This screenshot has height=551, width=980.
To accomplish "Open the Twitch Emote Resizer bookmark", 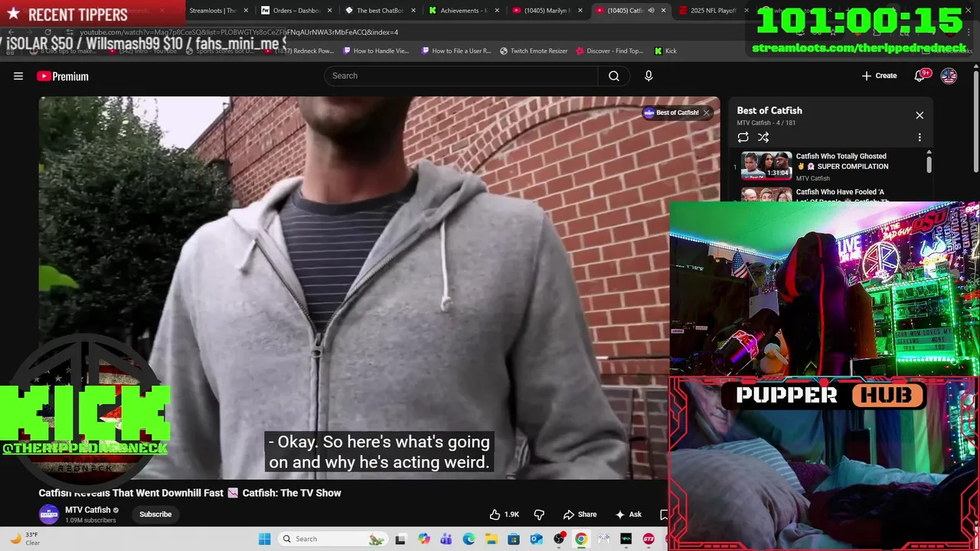I will pos(534,51).
